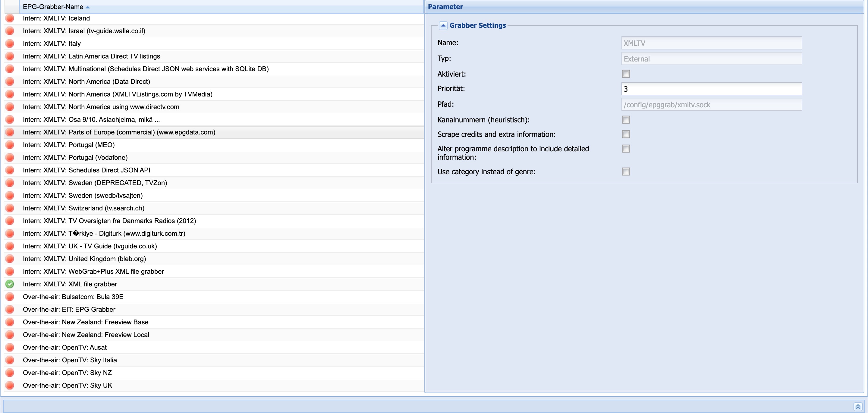Click the status icon for Sweden (swedb/tvsajten)
Image resolution: width=868 pixels, height=413 pixels.
(10, 196)
